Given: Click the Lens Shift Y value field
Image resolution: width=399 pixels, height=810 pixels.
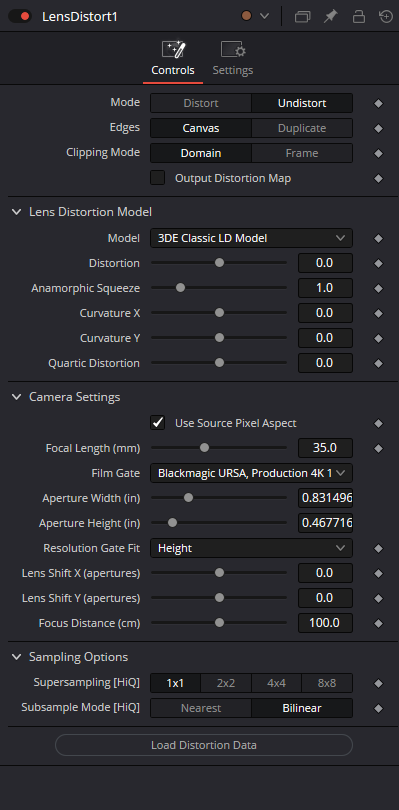Looking at the screenshot, I should click(x=325, y=598).
